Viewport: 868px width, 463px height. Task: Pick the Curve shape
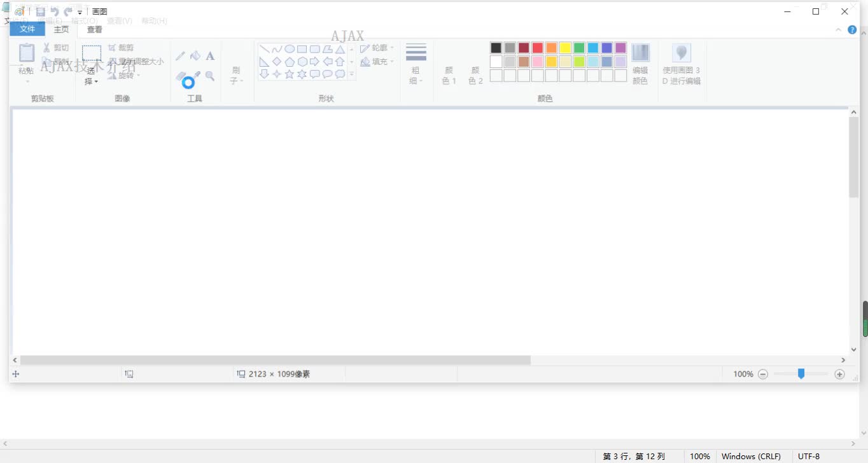pos(277,49)
